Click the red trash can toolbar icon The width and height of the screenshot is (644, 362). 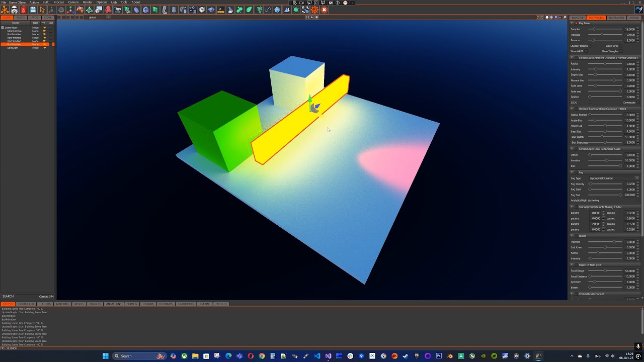point(23,10)
